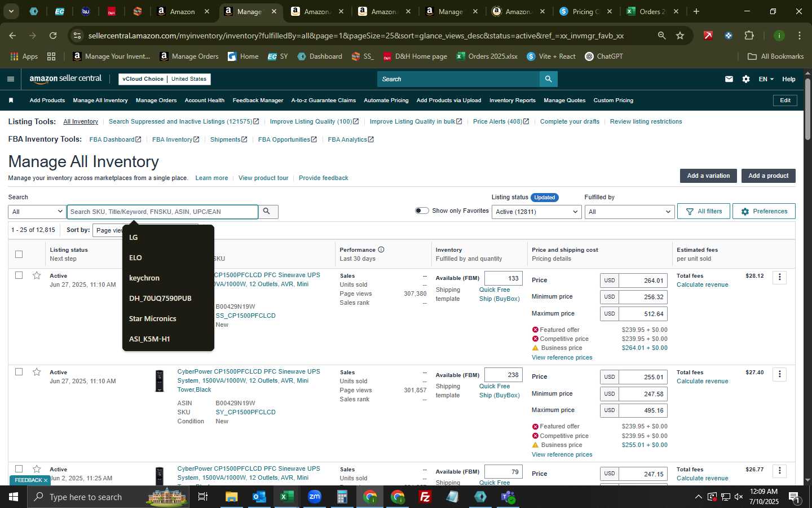Select checkbox for SS_CP1500PFCLCD listing
This screenshot has width=812, height=508.
(19, 275)
